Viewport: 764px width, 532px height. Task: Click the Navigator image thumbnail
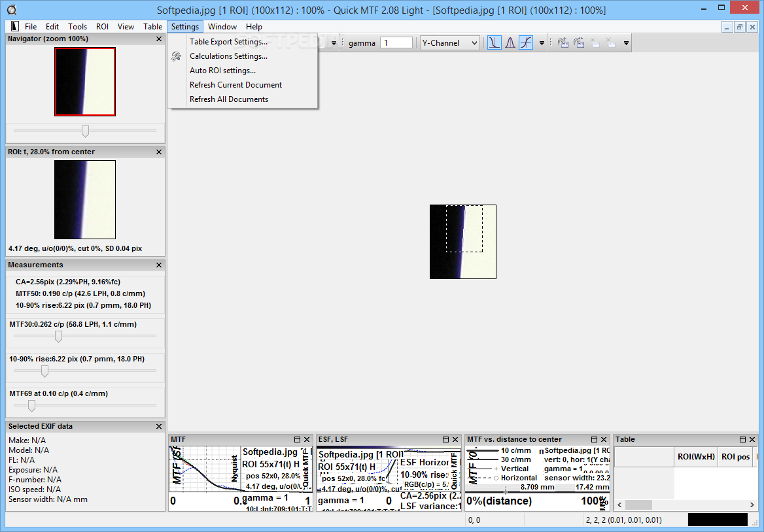coord(85,82)
